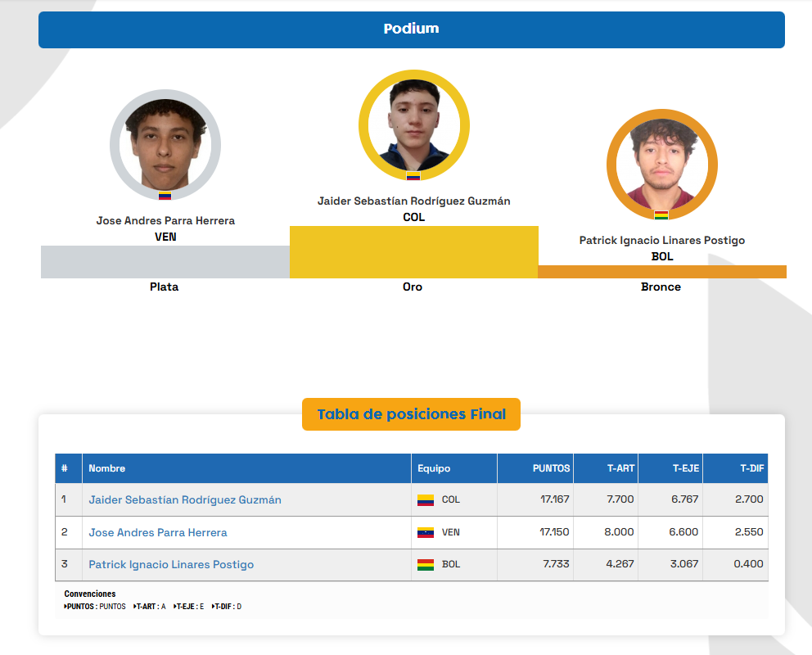Click the Venezuela flag icon next to VEN in table
This screenshot has width=812, height=655.
(425, 532)
